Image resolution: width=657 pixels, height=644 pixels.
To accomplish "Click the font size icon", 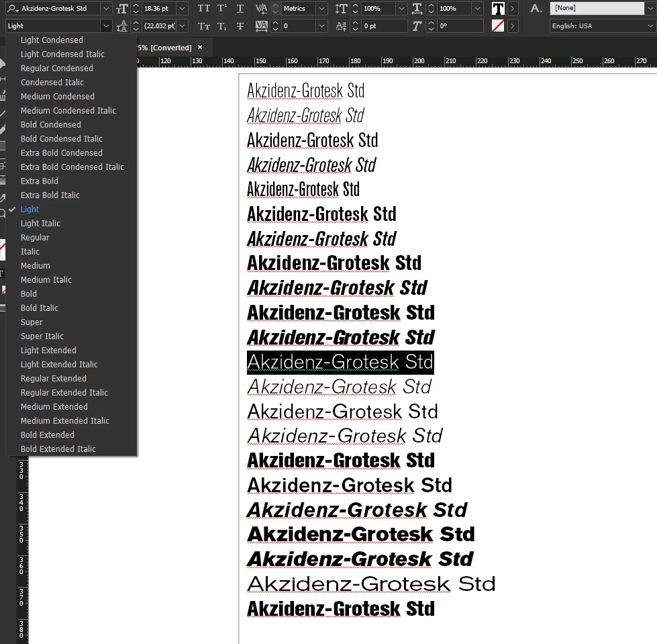I will coord(121,8).
